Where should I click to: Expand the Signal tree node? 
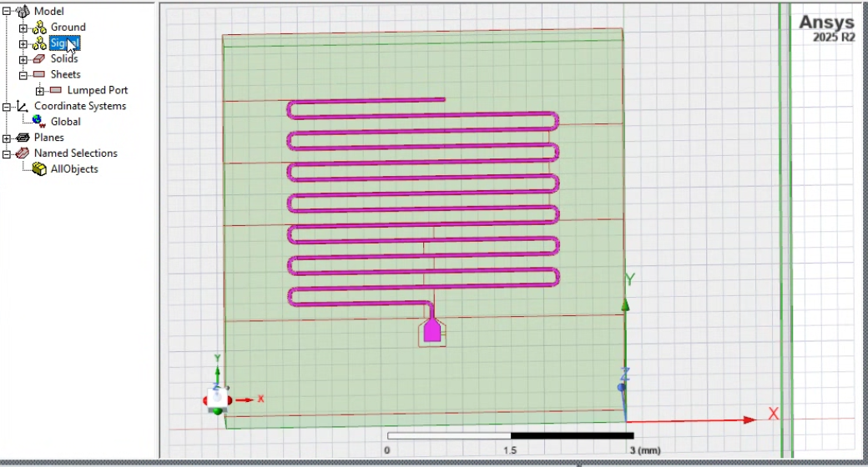coord(23,43)
